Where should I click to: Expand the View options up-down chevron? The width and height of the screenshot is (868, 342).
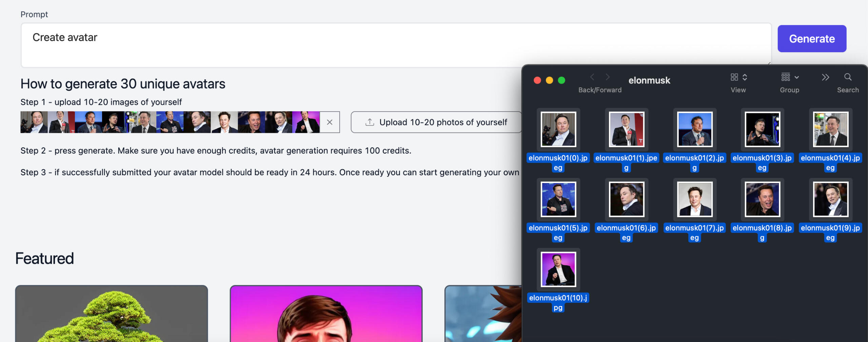click(x=745, y=77)
